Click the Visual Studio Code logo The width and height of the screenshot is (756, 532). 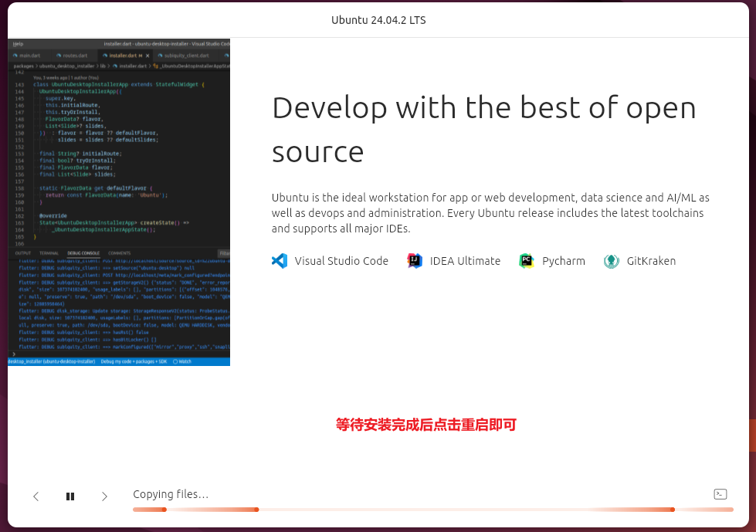[280, 261]
